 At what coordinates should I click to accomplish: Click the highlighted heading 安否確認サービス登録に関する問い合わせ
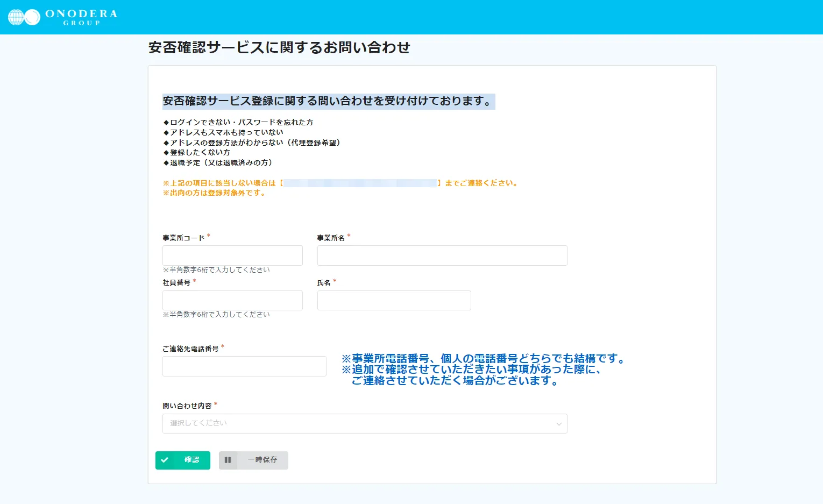[329, 101]
